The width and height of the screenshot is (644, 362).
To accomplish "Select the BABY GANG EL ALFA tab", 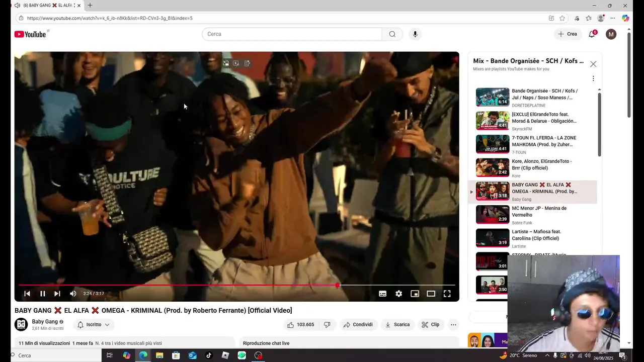I will (47, 6).
